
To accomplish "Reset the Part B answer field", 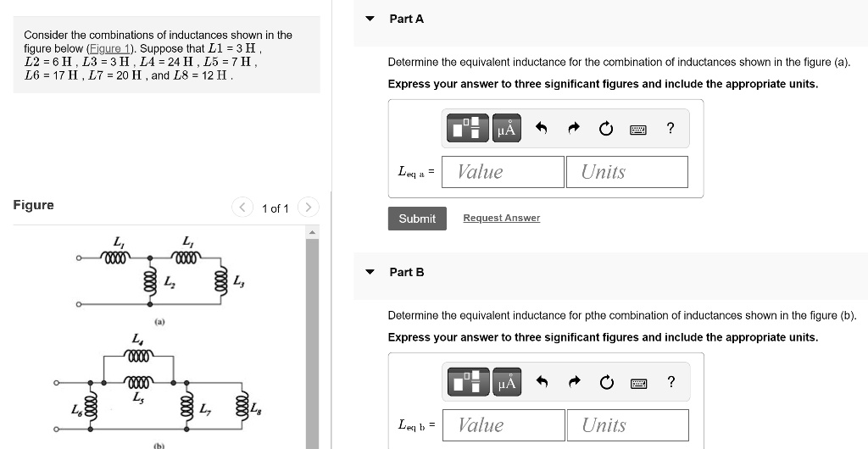I will (x=607, y=382).
